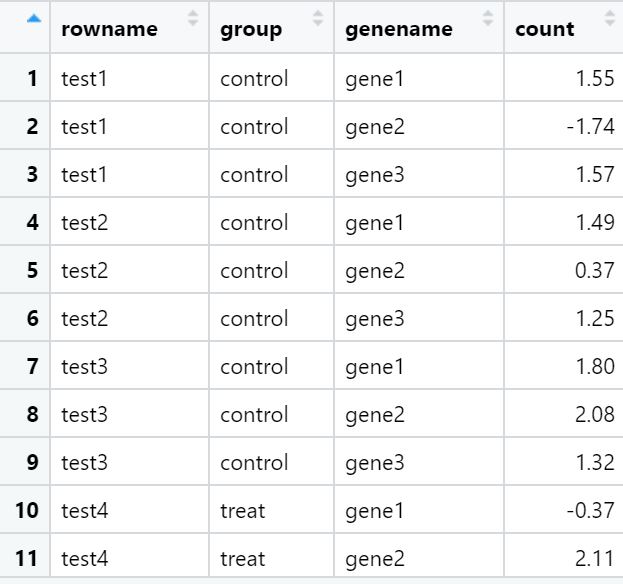Click the gene3 cell in row 3

[375, 174]
